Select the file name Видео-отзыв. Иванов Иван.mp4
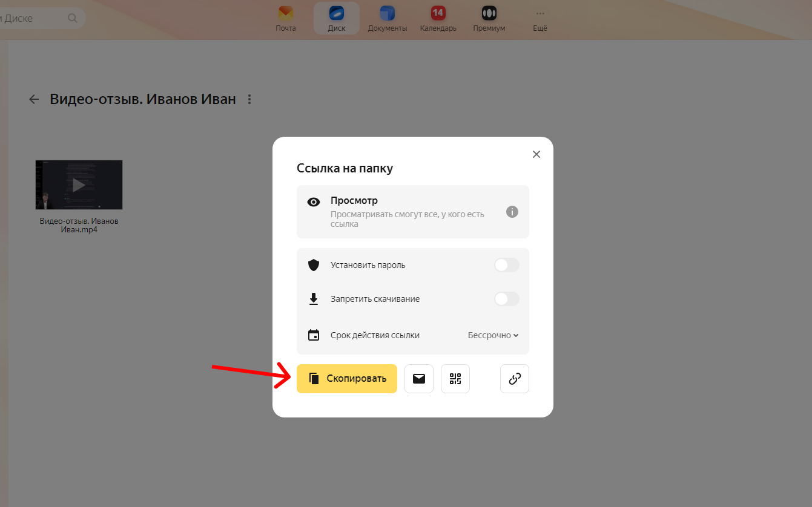This screenshot has width=812, height=507. [79, 225]
